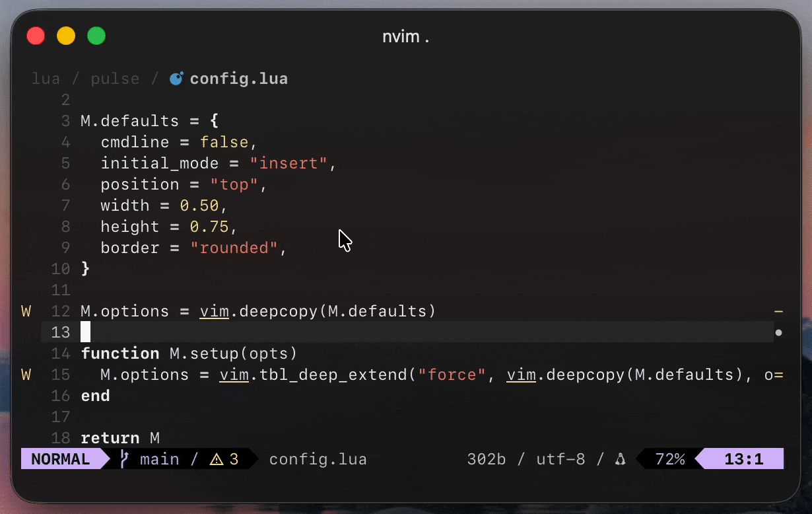Viewport: 812px width, 514px height.
Task: Click M.options on line 12
Action: [125, 311]
